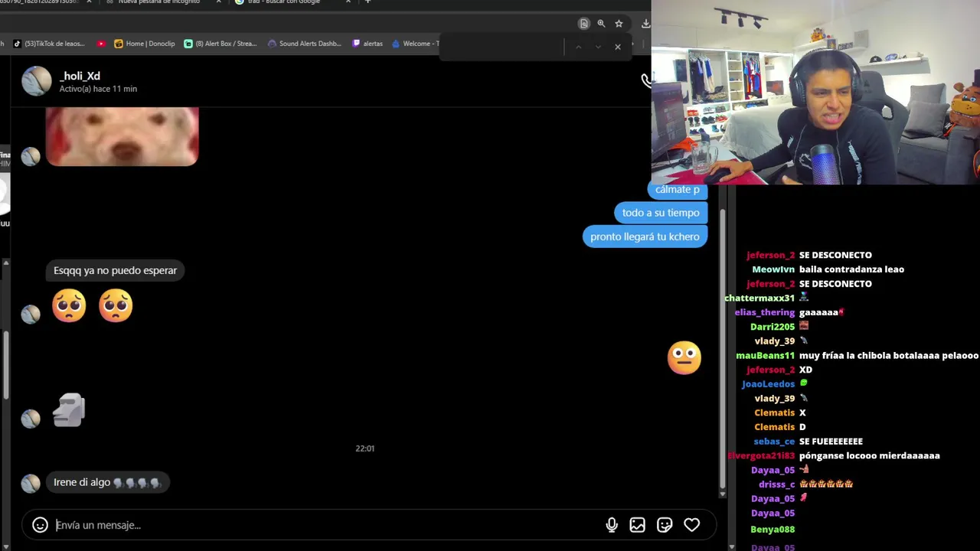The image size is (980, 551).
Task: Switch to Nueva pestaña de incógnito tab
Action: click(158, 2)
